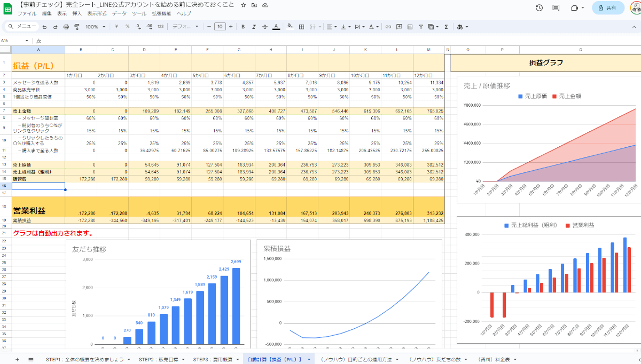The image size is (641, 364).
Task: Click the 友だち推移 bar chart
Action: click(158, 294)
